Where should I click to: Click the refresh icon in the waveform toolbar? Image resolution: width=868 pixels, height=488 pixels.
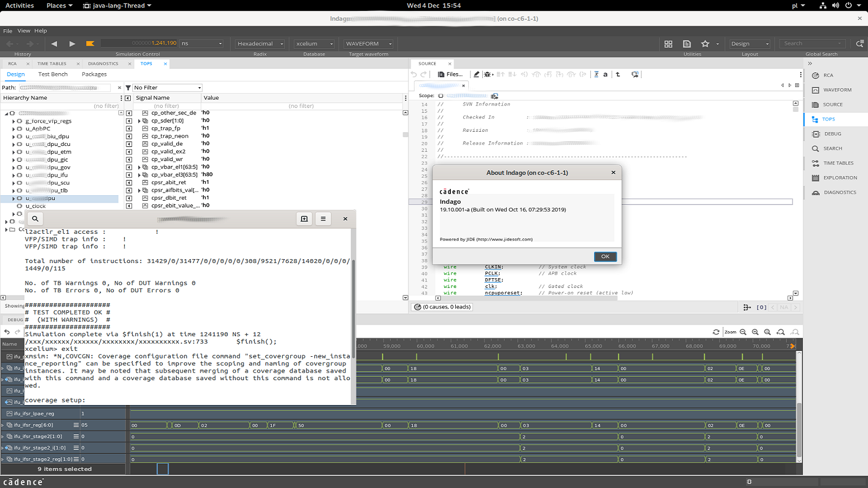pyautogui.click(x=716, y=332)
